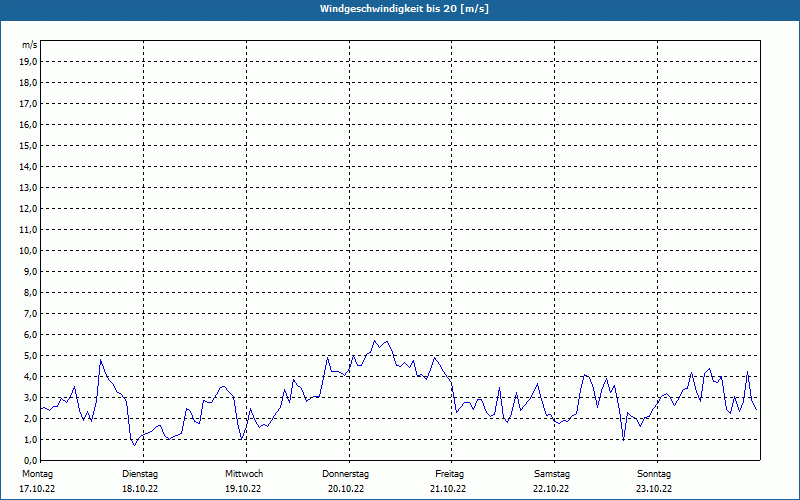
Task: Click the 3,0 y-axis label
Action: (x=30, y=397)
